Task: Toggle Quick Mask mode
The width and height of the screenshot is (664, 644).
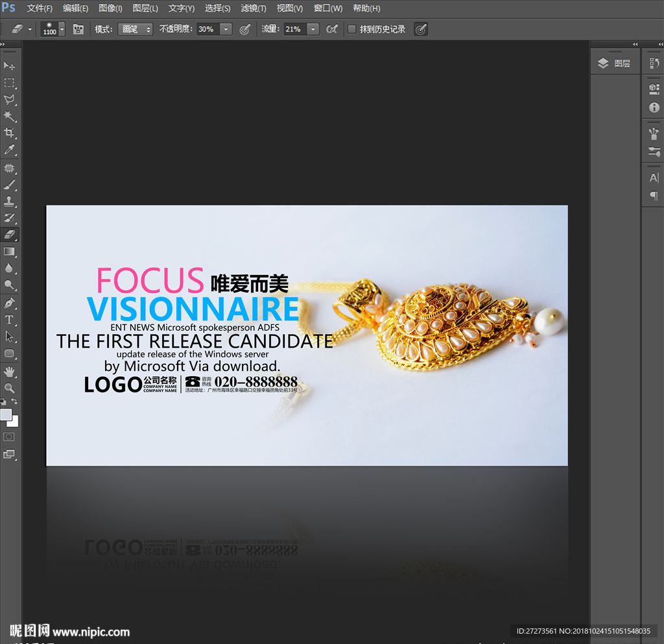Action: [x=9, y=436]
